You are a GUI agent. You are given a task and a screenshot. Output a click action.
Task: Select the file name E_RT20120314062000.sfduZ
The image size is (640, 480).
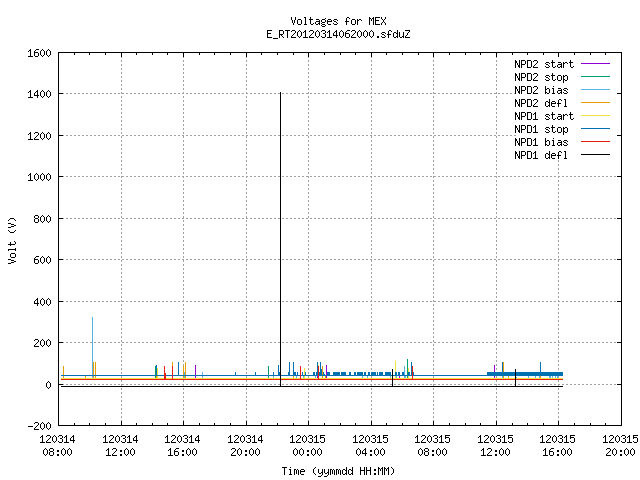coord(338,34)
